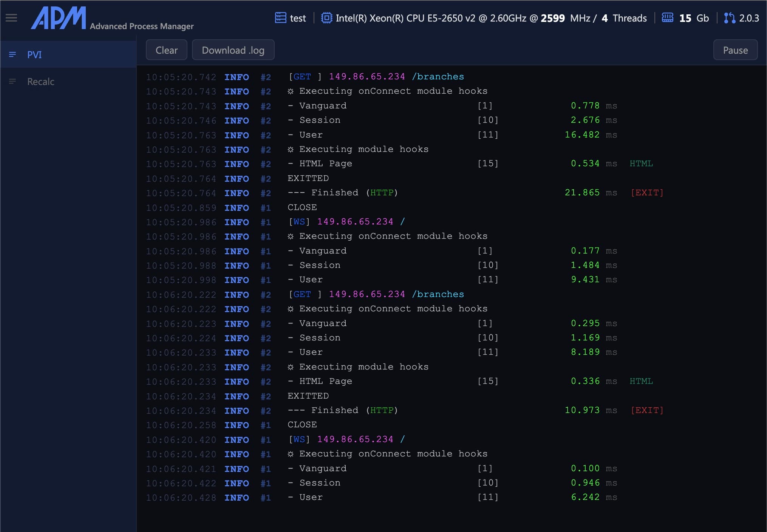This screenshot has height=532, width=767.
Task: Click timestamp 10:05:20.742
Action: tap(181, 77)
